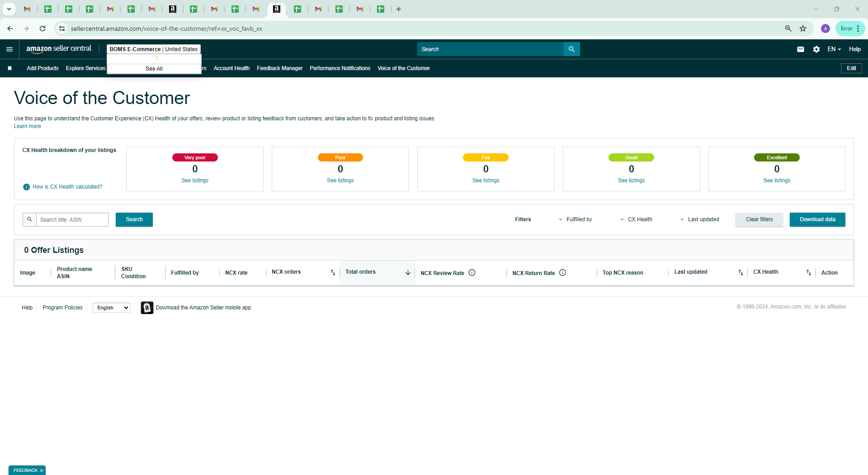Viewport: 868px width, 475px height.
Task: Focus the header Search field
Action: point(491,49)
